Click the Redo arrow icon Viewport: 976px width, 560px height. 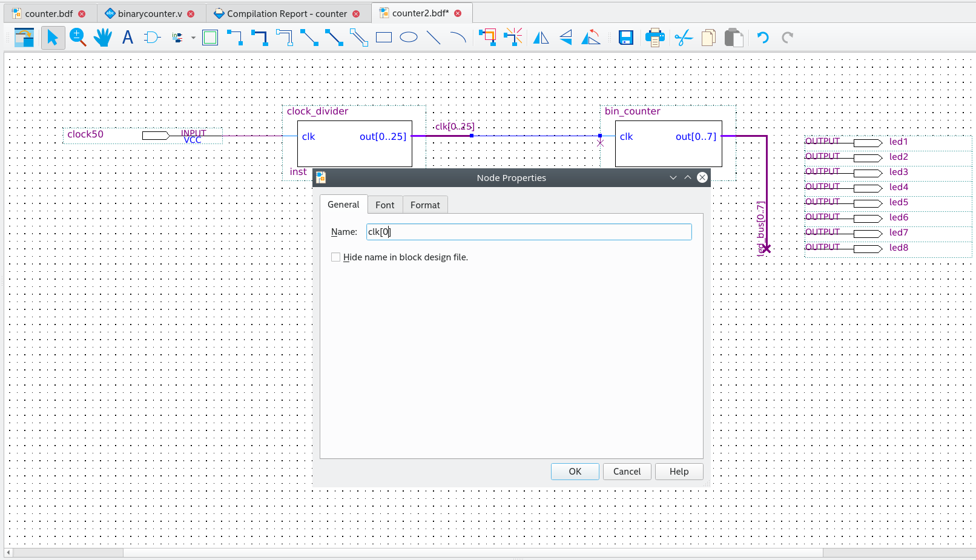788,38
